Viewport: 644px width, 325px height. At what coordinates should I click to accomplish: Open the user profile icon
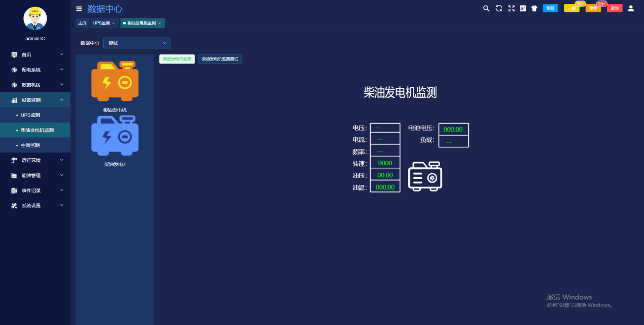tap(631, 8)
